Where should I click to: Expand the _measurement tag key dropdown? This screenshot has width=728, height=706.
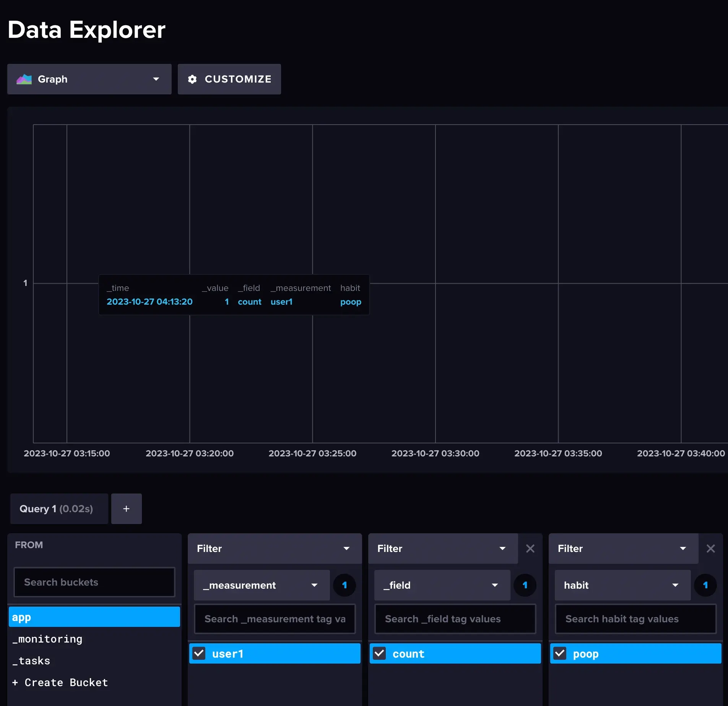pyautogui.click(x=262, y=585)
